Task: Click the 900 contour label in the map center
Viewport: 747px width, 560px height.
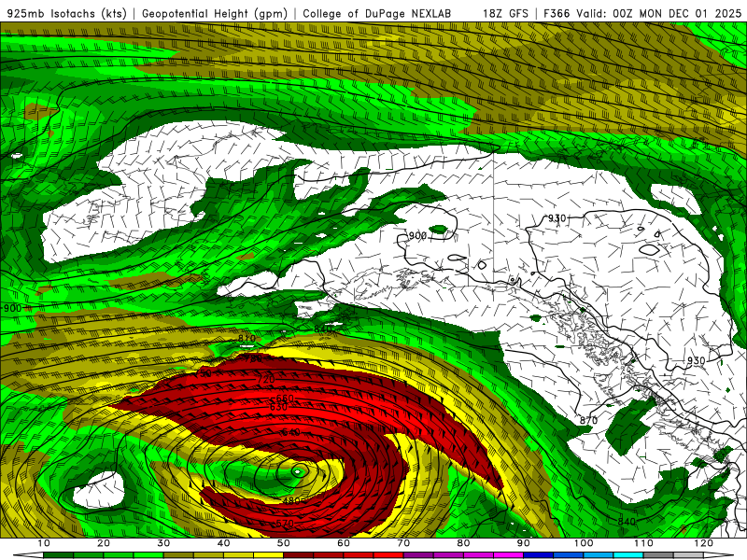Action: click(417, 236)
